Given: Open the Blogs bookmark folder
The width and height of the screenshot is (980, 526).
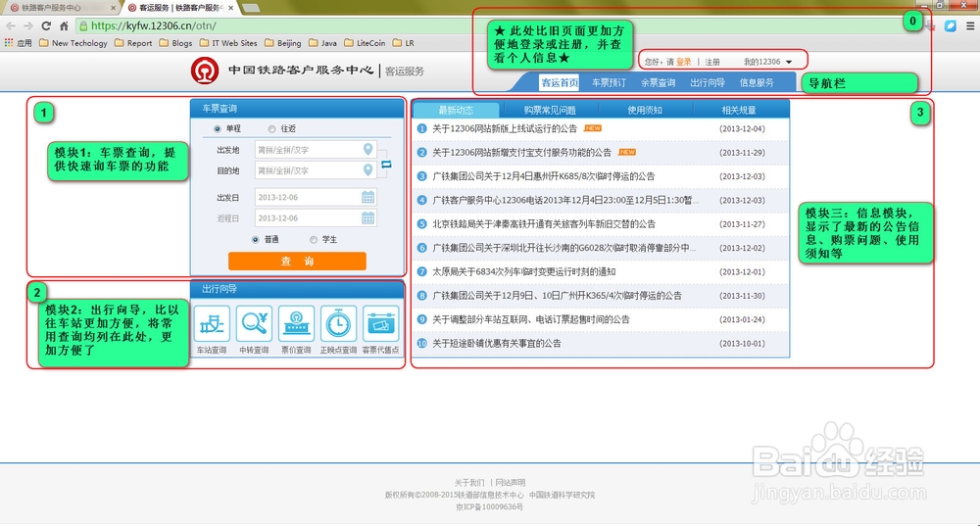Looking at the screenshot, I should tap(175, 43).
